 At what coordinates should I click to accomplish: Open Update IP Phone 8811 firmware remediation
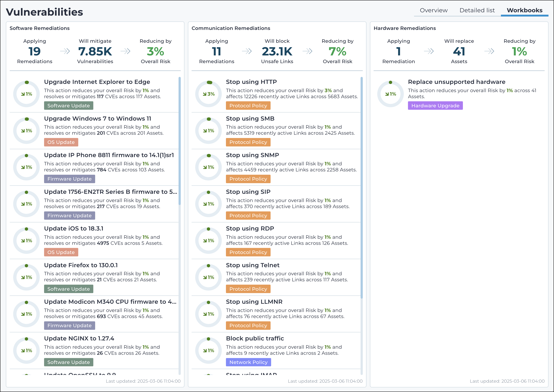(109, 155)
